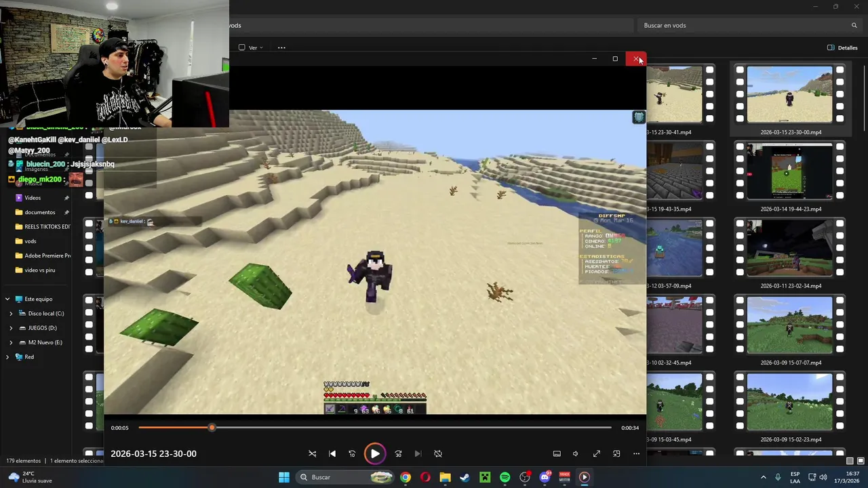Toggle shuffle in the media player
Screen dimensions: 868x488
312,453
